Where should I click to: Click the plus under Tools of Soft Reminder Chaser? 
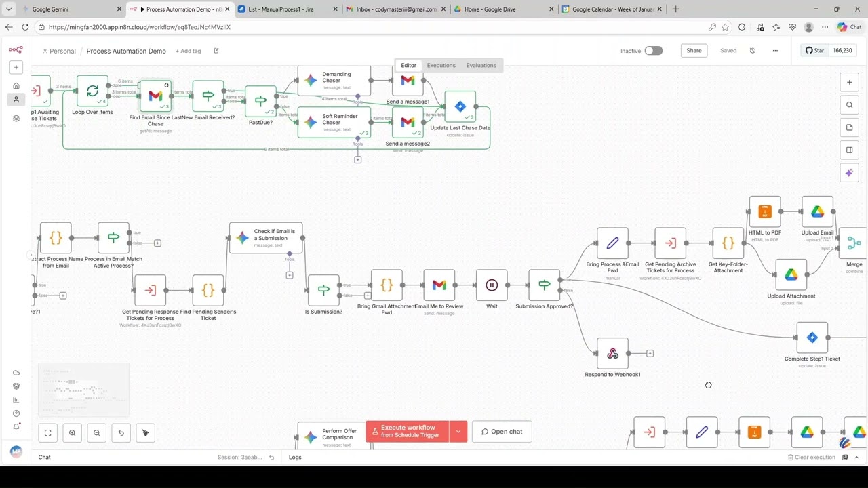[357, 159]
